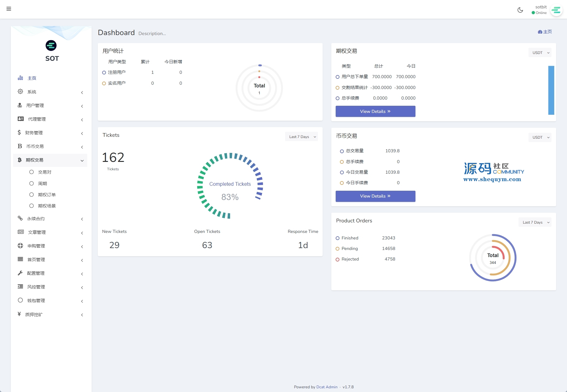Click the 系统 gear icon in sidebar
The height and width of the screenshot is (392, 567).
pyautogui.click(x=20, y=91)
